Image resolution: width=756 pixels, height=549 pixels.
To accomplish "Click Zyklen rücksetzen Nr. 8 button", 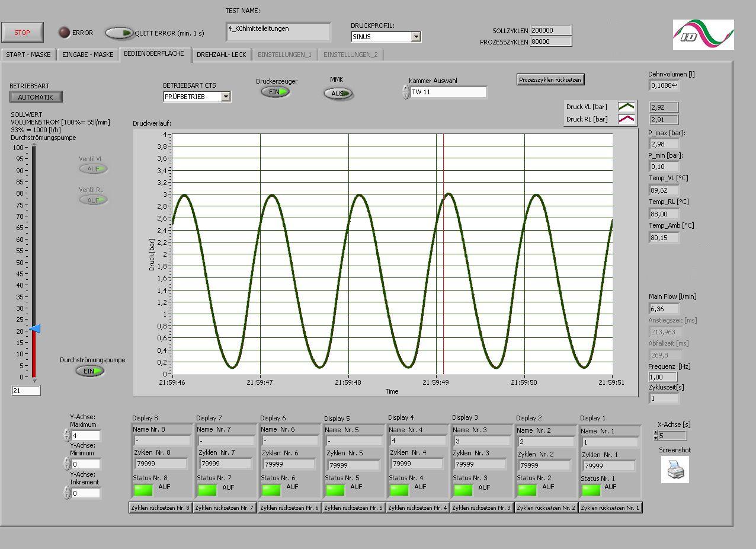I will [x=161, y=507].
